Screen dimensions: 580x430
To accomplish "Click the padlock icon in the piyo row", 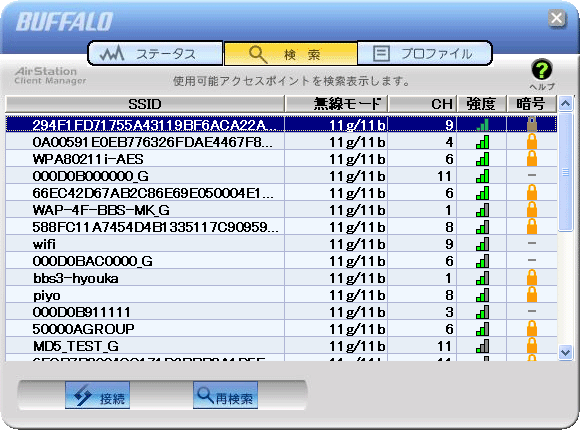I will pyautogui.click(x=532, y=295).
